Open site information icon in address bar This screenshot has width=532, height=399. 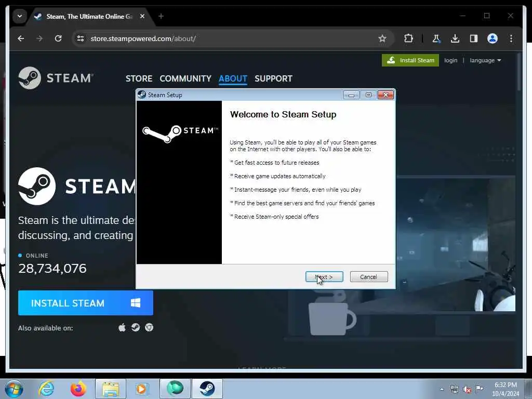[x=81, y=38]
